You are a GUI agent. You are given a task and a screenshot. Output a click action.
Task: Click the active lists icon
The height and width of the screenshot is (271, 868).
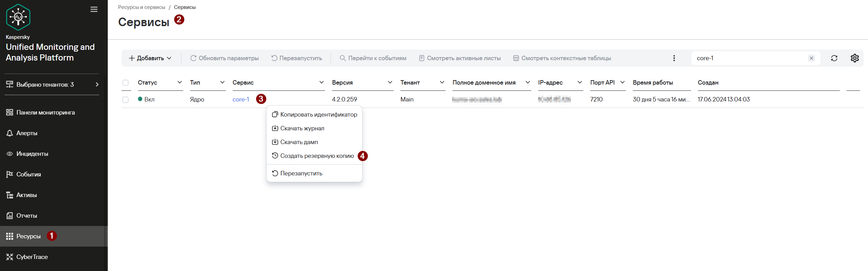(422, 58)
